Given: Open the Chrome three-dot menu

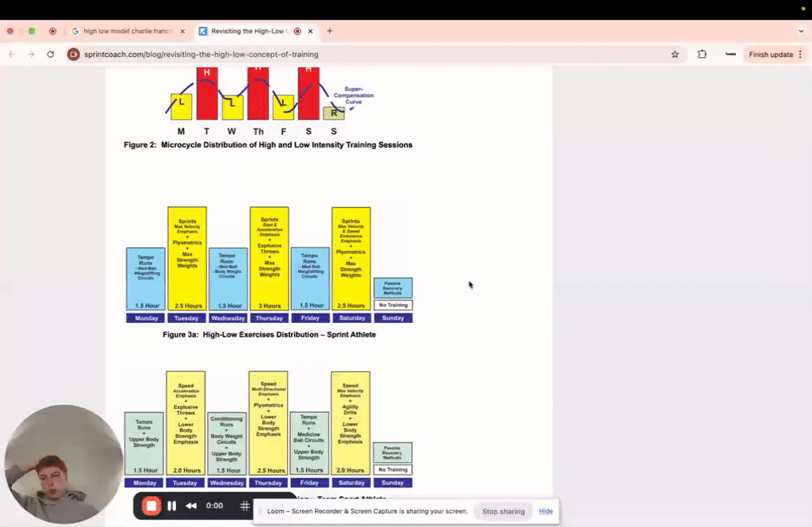Looking at the screenshot, I should (x=801, y=55).
